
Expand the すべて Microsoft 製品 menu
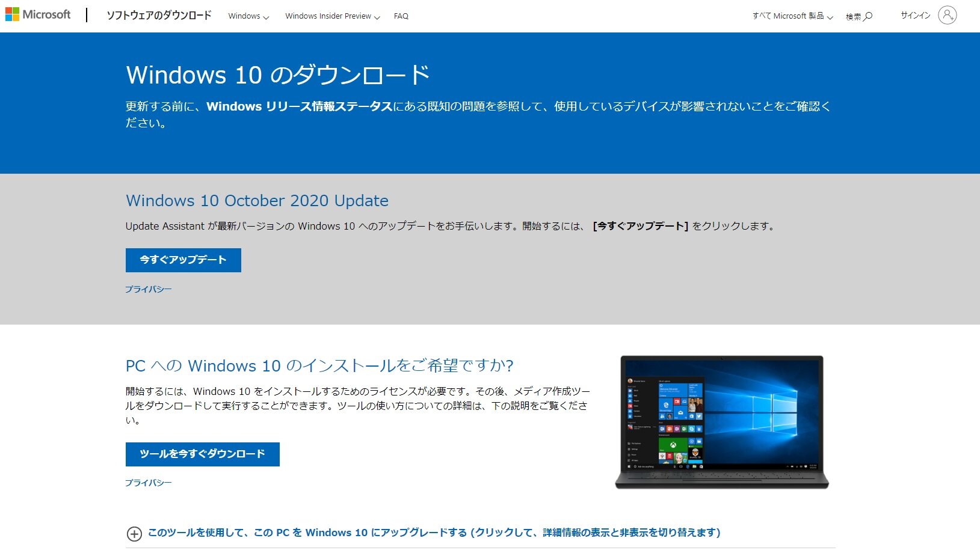pyautogui.click(x=792, y=16)
